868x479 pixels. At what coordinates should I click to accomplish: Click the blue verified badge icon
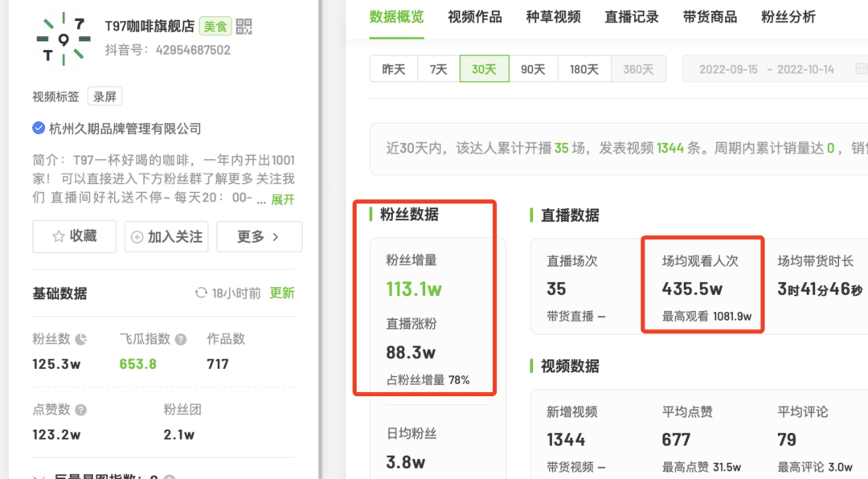(x=39, y=128)
